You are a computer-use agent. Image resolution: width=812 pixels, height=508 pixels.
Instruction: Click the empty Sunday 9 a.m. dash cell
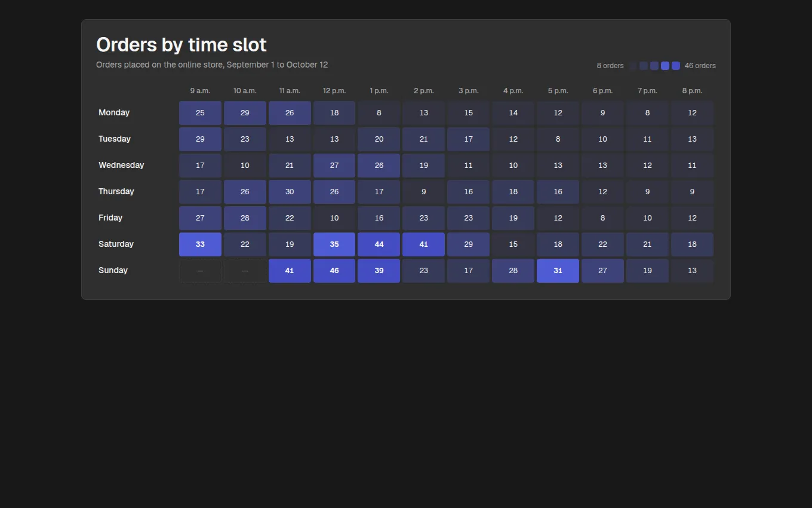[x=200, y=271]
